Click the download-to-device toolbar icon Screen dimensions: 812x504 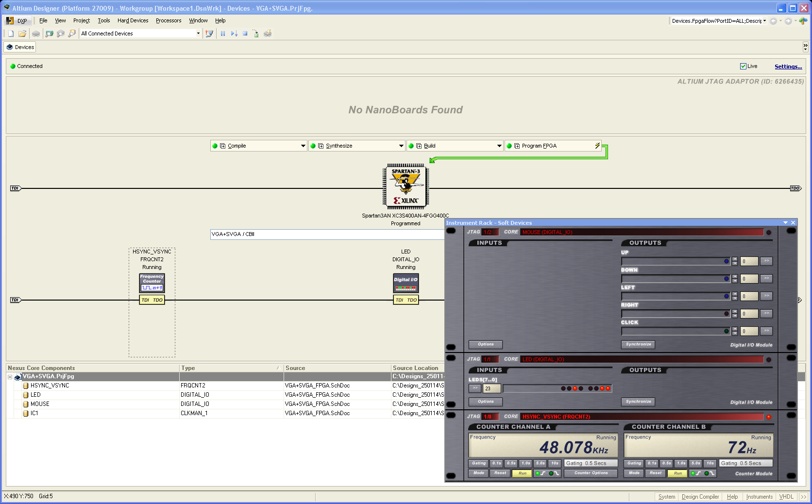point(256,34)
